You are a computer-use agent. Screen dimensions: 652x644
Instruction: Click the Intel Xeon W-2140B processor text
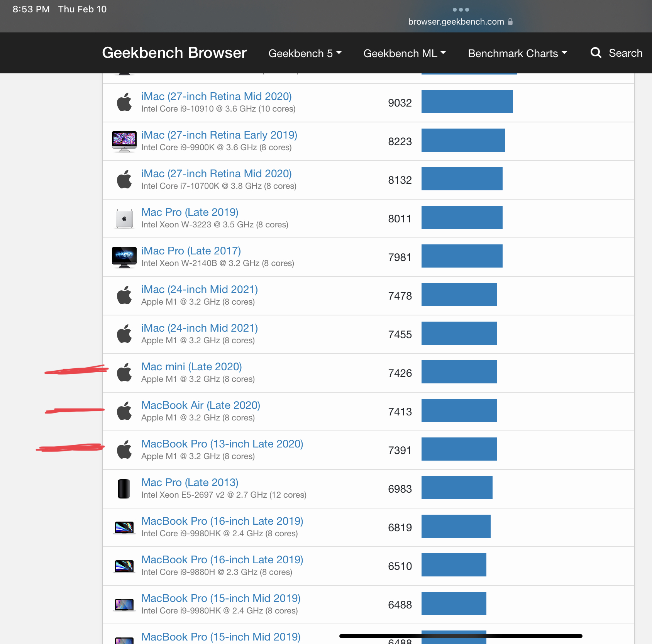click(x=218, y=263)
